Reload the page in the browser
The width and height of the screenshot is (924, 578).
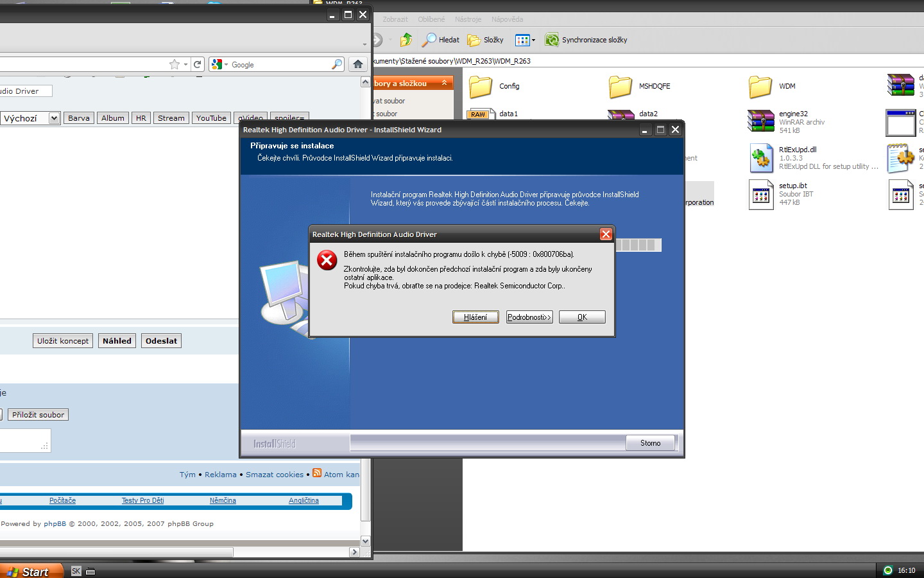click(x=198, y=64)
